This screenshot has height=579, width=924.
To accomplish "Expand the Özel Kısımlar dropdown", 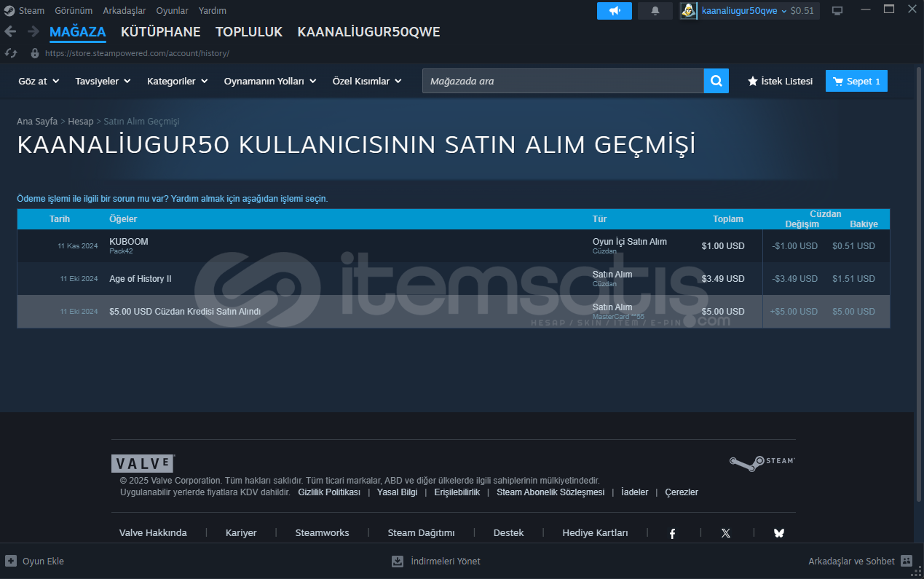I will 366,81.
